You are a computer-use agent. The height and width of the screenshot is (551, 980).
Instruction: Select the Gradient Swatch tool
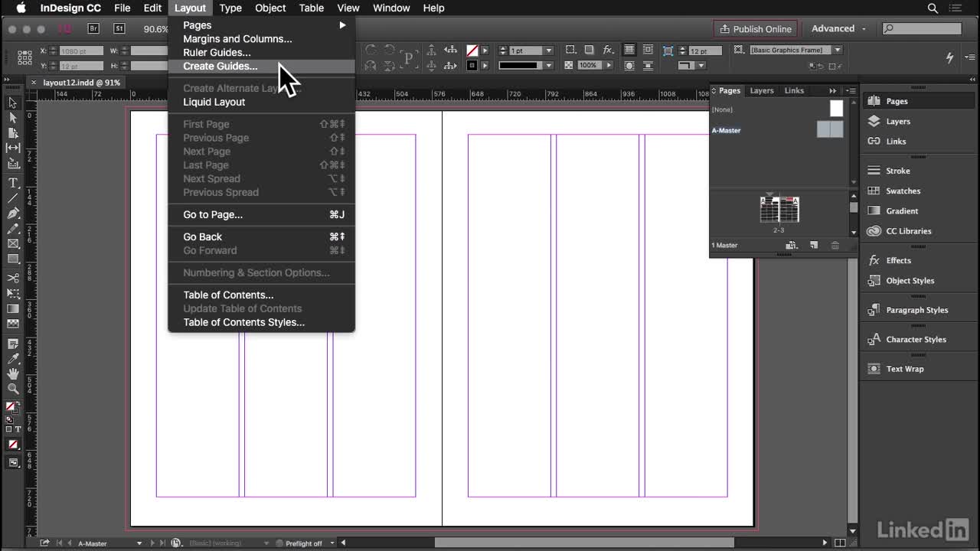pos(13,309)
